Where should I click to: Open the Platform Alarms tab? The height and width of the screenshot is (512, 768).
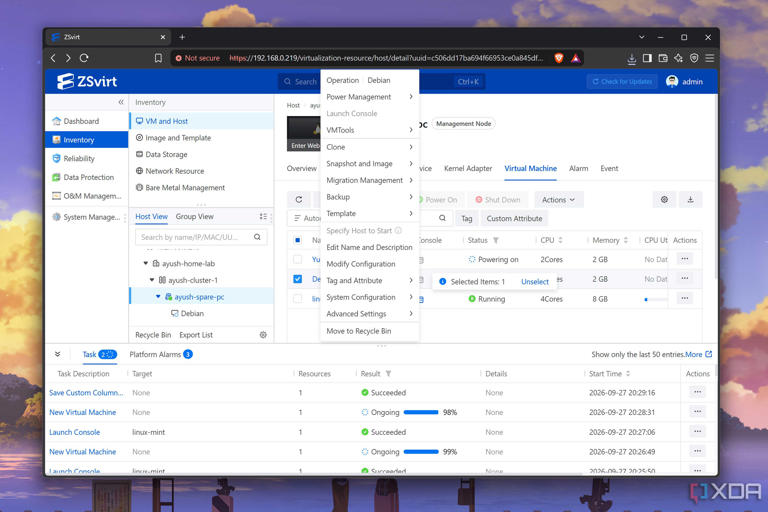[161, 354]
